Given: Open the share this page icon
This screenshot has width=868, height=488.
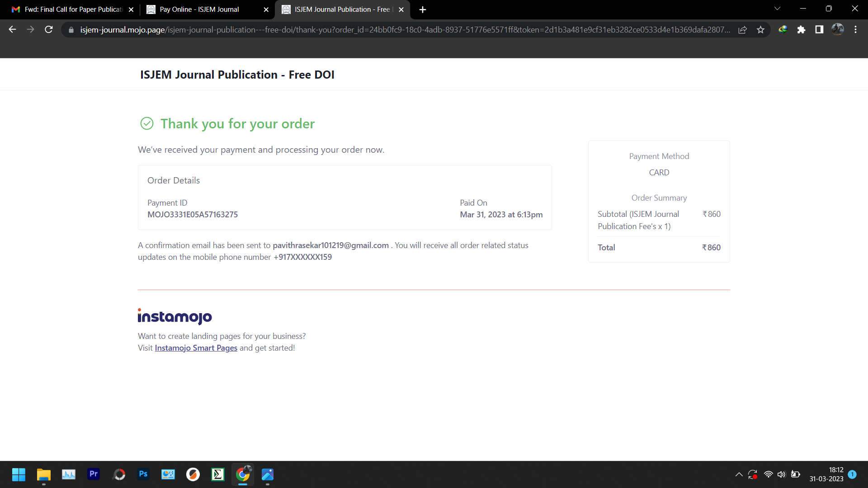Looking at the screenshot, I should (742, 30).
